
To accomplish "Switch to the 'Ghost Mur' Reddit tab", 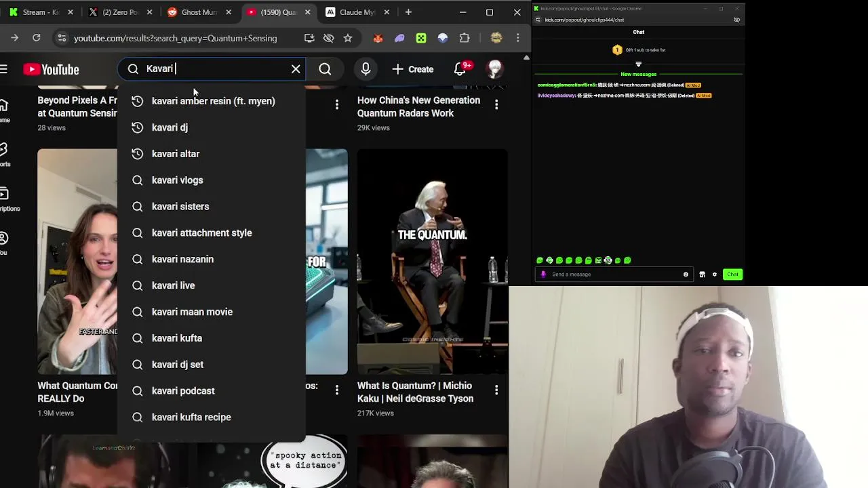I will coord(199,12).
